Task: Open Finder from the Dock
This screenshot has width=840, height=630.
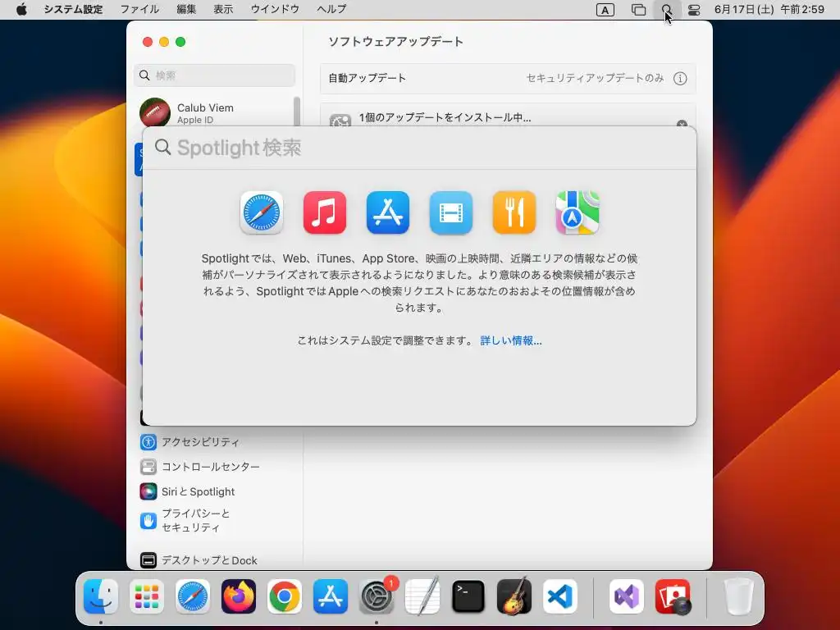Action: point(101,596)
